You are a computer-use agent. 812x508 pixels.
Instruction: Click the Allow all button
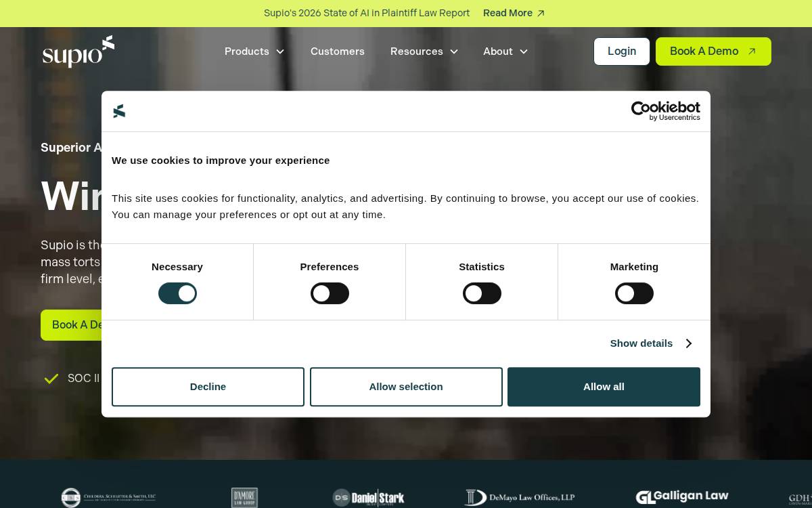[604, 387]
